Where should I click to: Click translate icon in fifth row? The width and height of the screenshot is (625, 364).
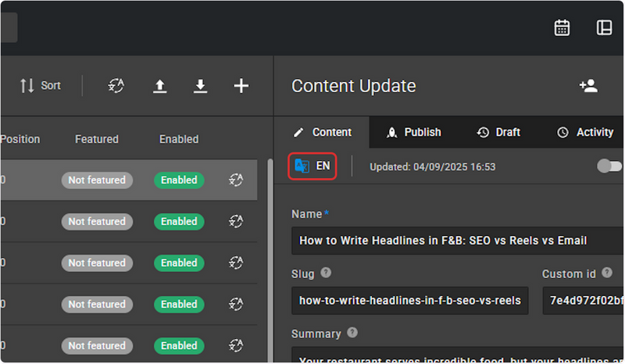(236, 346)
